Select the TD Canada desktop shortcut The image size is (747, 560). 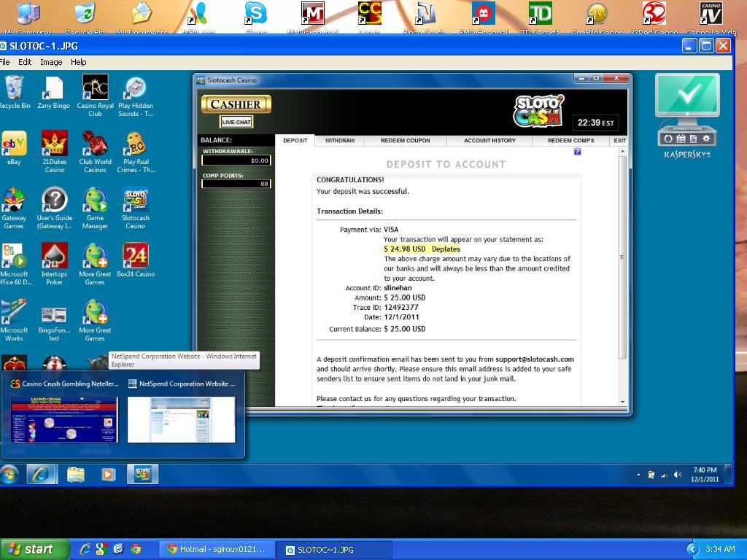tap(541, 17)
